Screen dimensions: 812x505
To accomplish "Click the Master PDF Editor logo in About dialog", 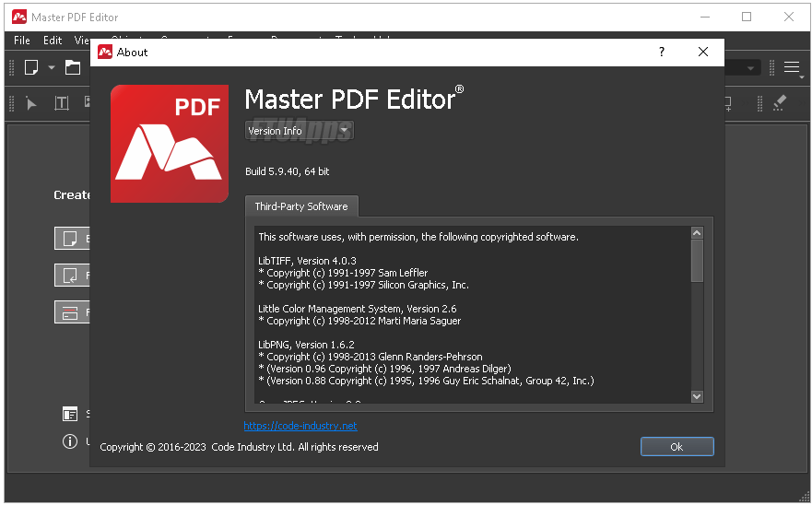I will click(x=170, y=144).
